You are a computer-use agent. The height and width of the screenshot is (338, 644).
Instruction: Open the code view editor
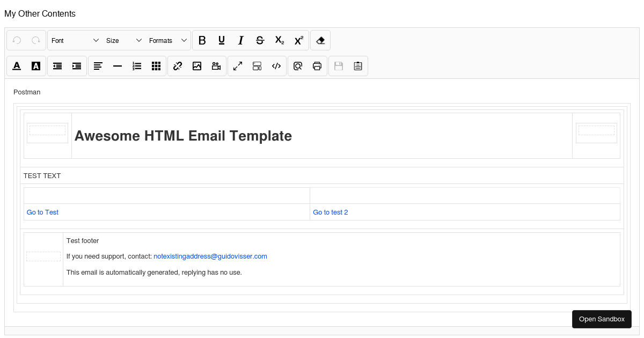[x=276, y=65]
